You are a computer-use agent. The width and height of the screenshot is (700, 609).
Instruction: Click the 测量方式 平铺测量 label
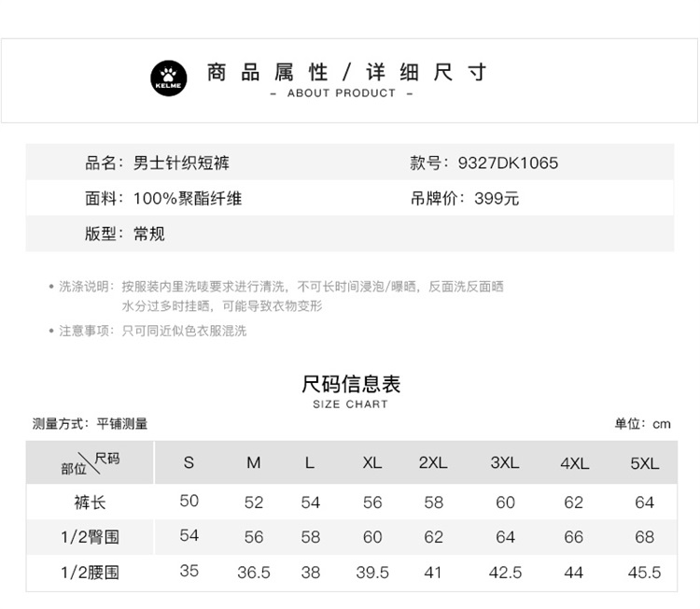91,424
